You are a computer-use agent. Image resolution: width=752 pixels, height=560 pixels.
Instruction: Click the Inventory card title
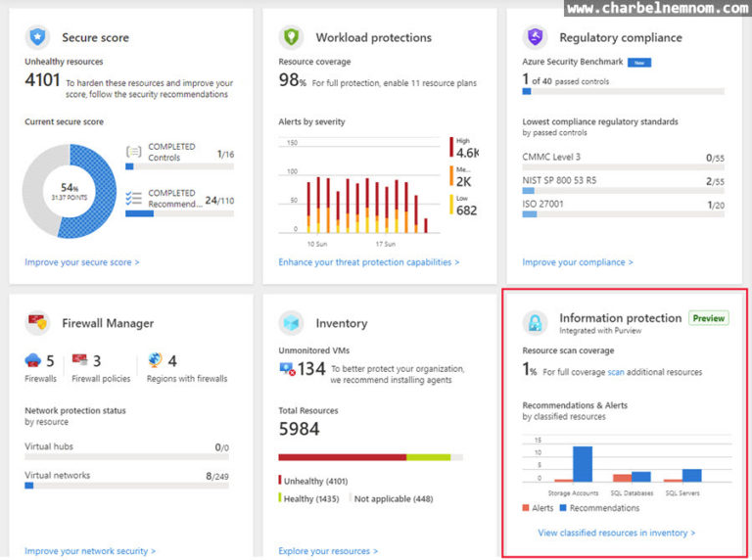pos(342,323)
